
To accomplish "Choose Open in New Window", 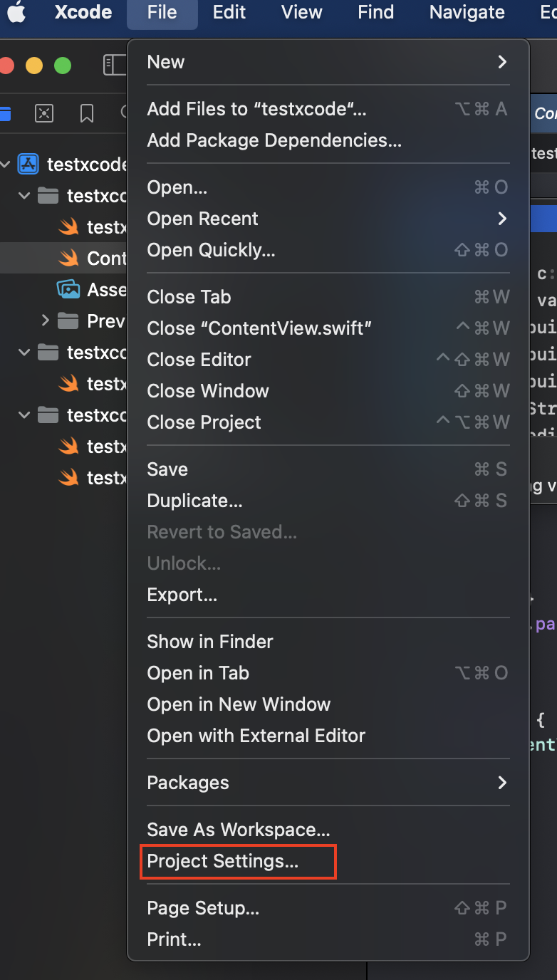I will tap(328, 704).
